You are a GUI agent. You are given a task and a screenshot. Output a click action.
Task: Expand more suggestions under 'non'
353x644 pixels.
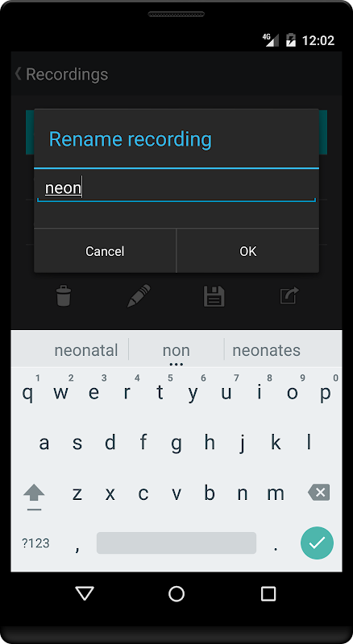(176, 365)
